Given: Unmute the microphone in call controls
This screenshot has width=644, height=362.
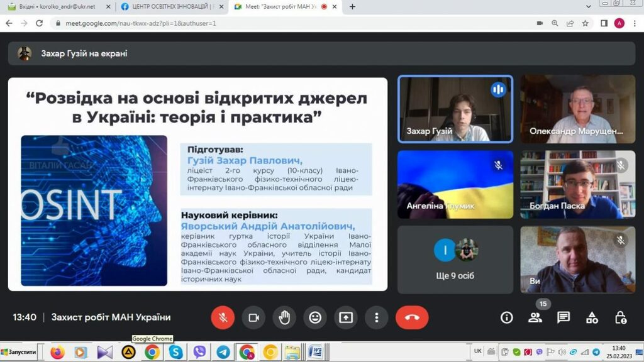Looking at the screenshot, I should [223, 317].
